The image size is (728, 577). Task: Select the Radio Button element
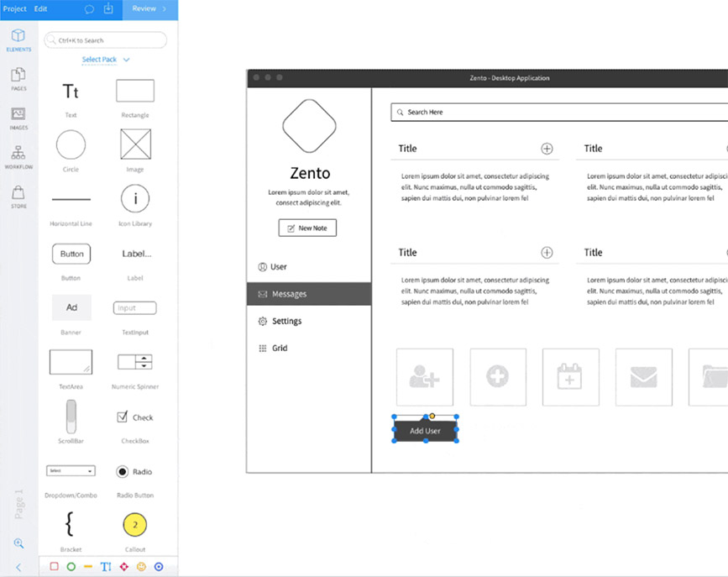coord(134,471)
